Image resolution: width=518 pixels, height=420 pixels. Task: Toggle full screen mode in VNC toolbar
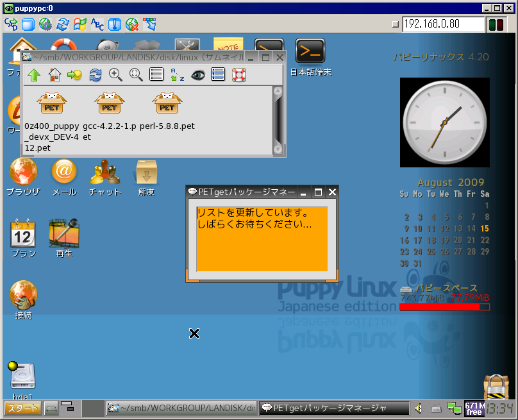28,24
